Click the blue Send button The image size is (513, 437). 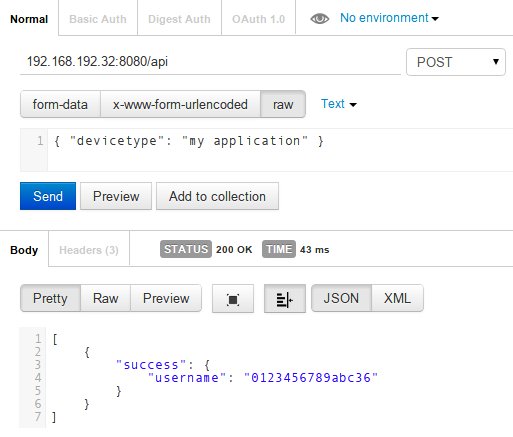pos(48,196)
